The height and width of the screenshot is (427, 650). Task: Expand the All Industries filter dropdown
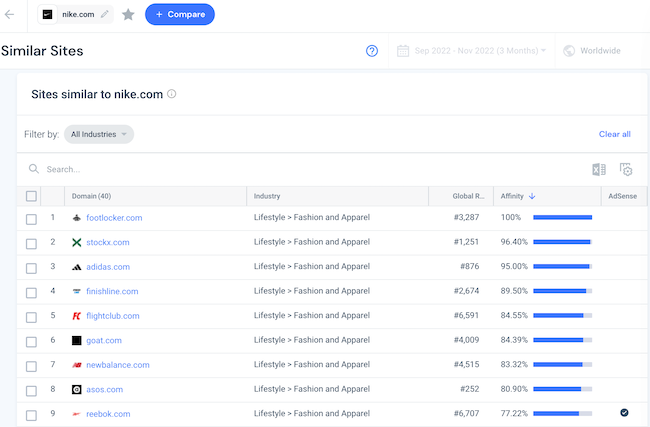[x=98, y=134]
